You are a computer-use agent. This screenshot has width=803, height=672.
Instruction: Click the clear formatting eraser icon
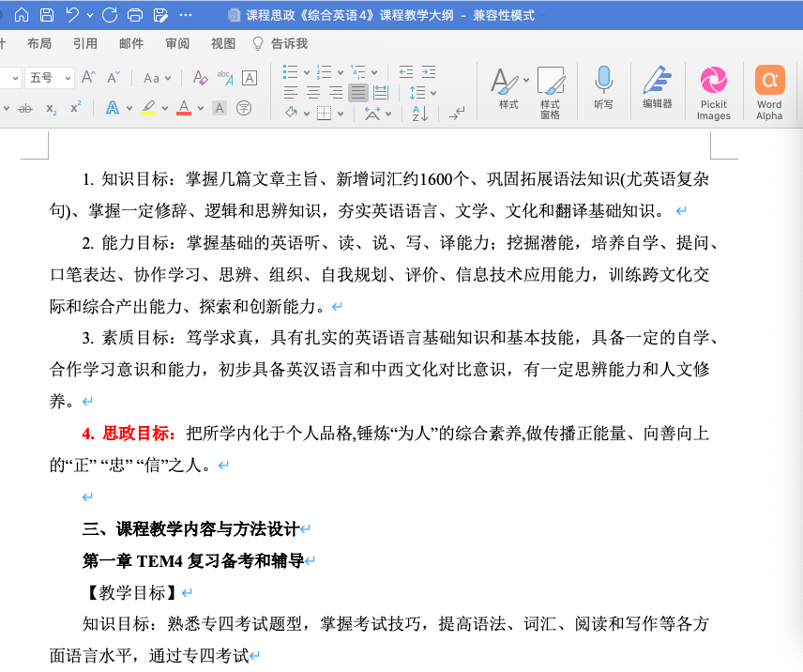coord(199,78)
